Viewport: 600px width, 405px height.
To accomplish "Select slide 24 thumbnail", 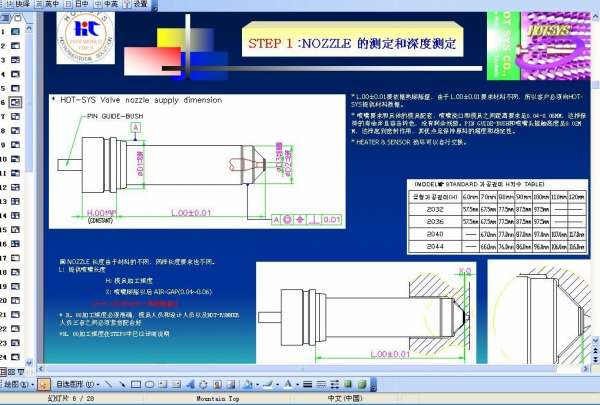I will coord(15,357).
